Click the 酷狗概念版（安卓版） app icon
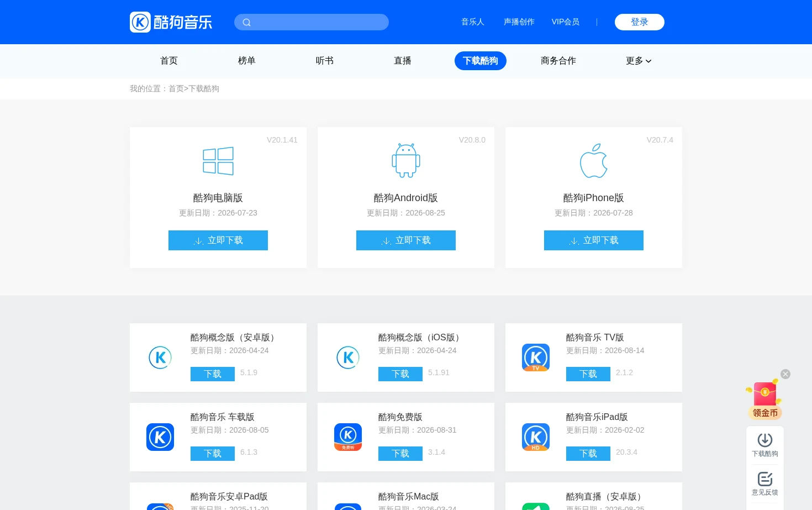The image size is (812, 510). [x=160, y=357]
